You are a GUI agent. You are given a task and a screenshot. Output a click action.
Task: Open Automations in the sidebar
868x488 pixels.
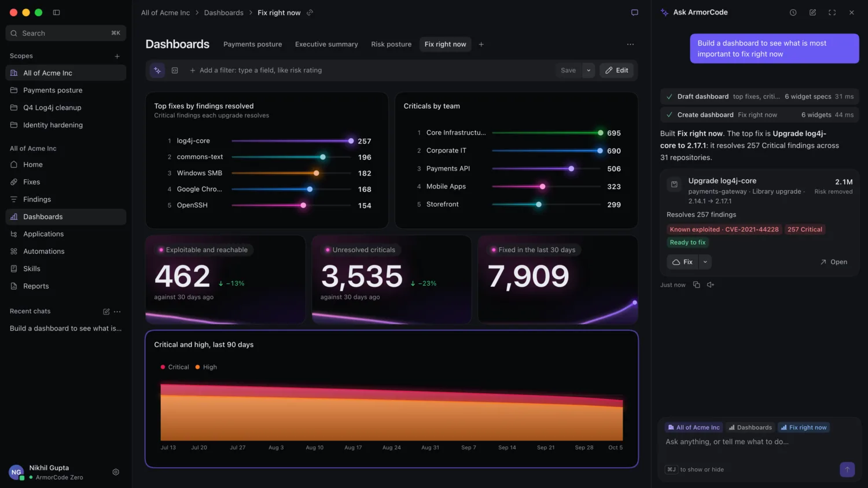pos(66,252)
